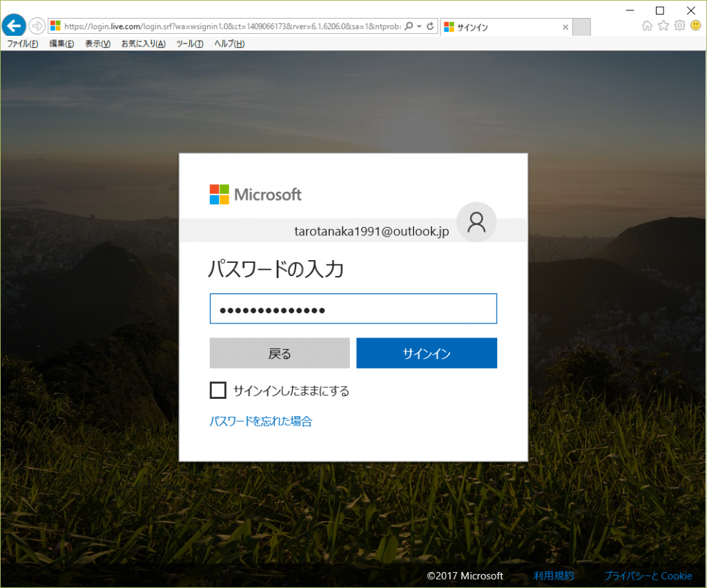Refresh the page with reload icon
Viewport: 707px width, 588px height.
point(430,26)
